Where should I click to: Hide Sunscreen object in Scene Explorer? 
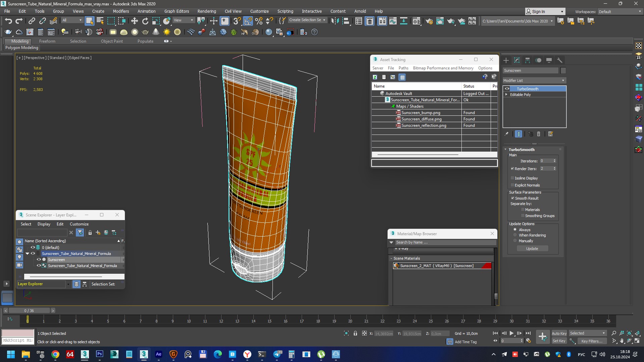tap(39, 260)
